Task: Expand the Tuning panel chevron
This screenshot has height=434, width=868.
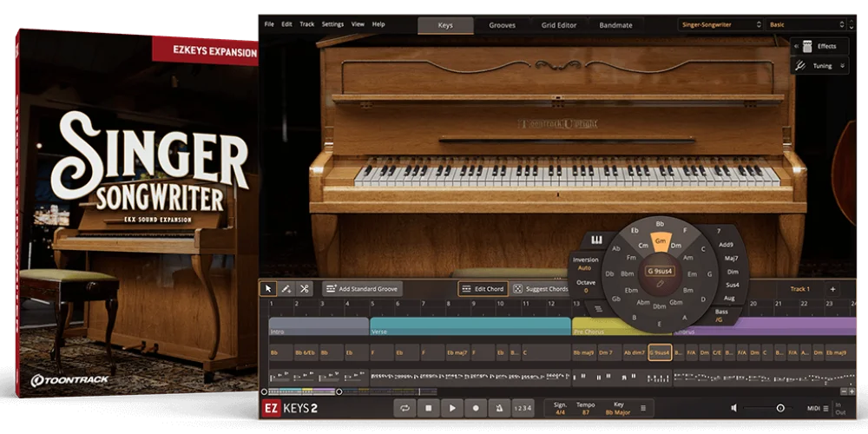Action: 843,66
